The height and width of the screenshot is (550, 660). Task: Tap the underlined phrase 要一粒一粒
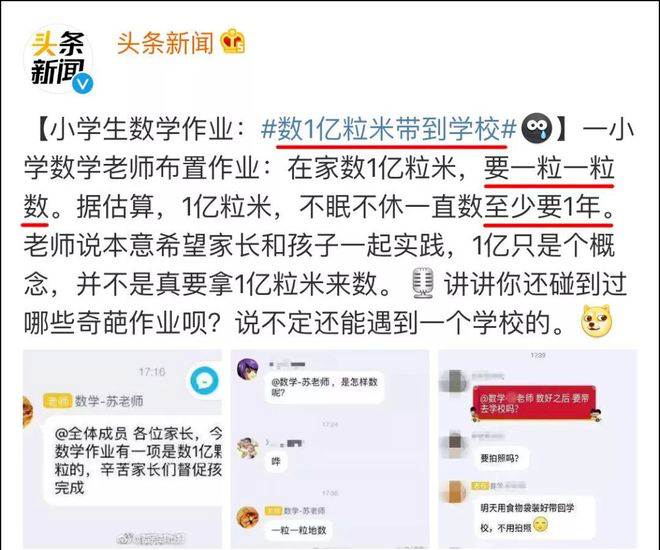coord(548,168)
